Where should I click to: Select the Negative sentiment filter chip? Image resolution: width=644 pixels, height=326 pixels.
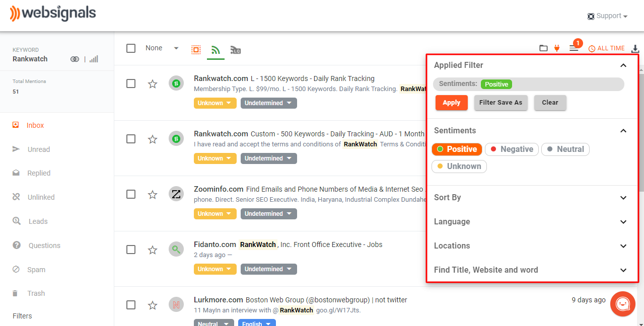tap(512, 149)
